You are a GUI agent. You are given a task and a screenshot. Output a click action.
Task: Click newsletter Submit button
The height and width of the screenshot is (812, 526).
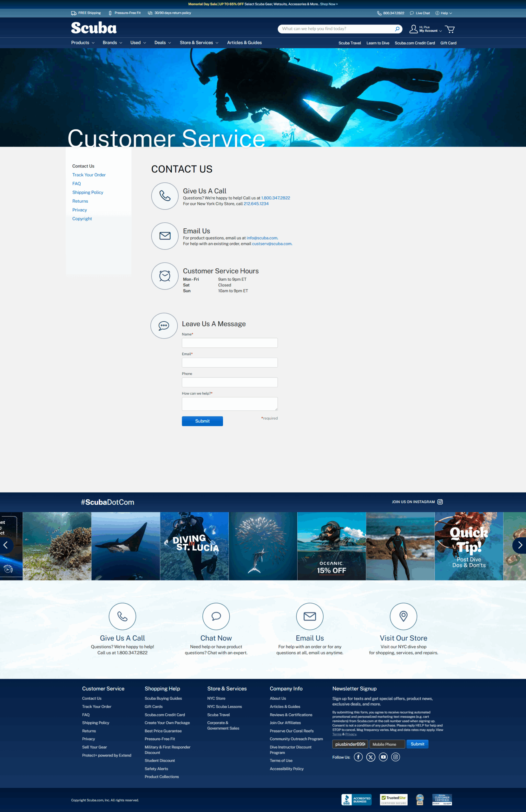click(417, 744)
